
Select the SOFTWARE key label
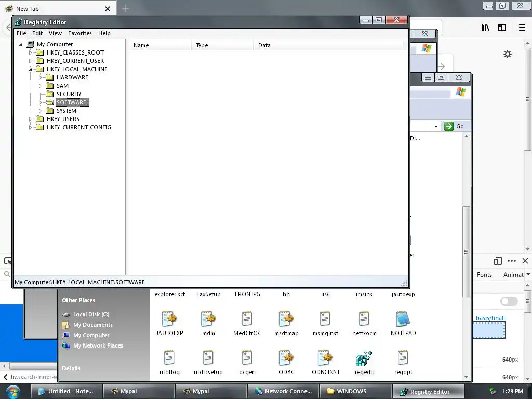(72, 102)
